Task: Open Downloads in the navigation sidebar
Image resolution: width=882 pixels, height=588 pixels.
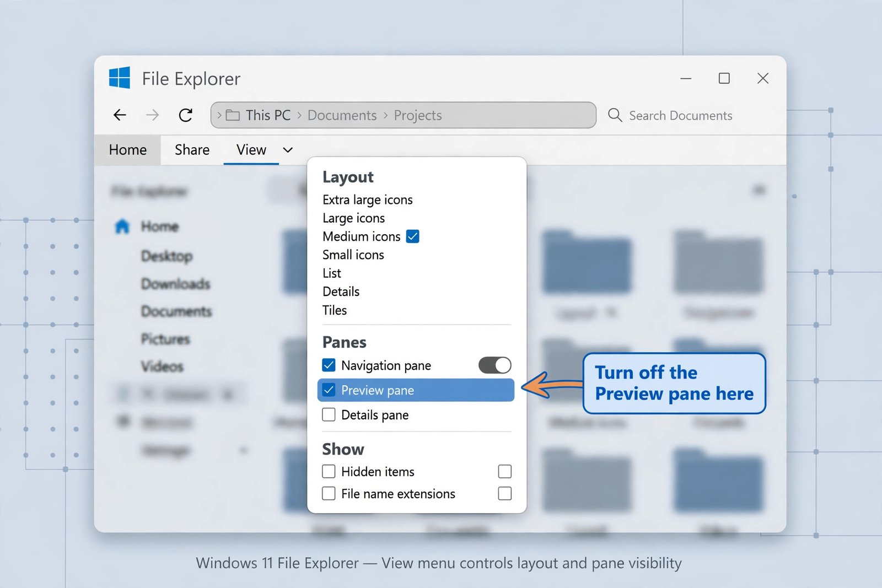Action: click(x=176, y=283)
